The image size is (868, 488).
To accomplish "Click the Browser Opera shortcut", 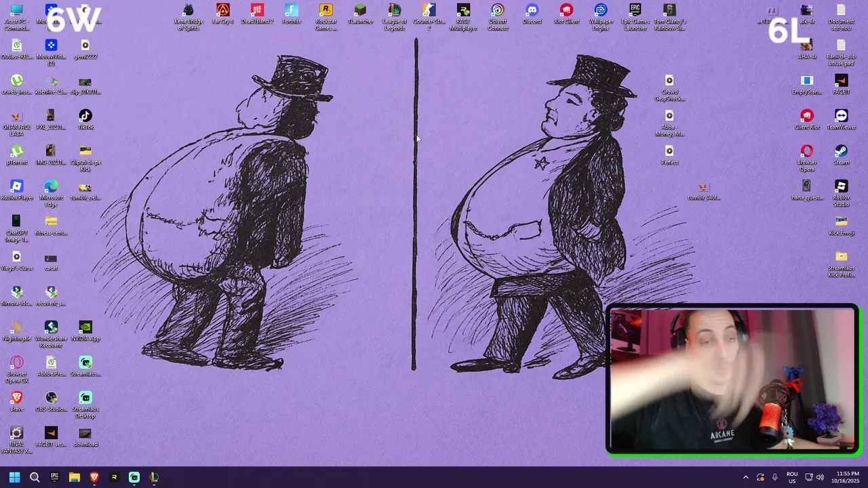I will 807,158.
